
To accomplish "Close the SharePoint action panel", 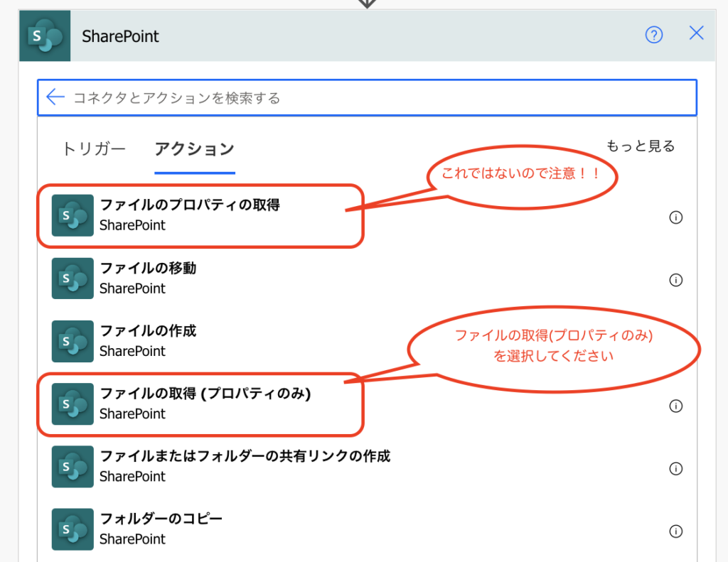I will (697, 33).
